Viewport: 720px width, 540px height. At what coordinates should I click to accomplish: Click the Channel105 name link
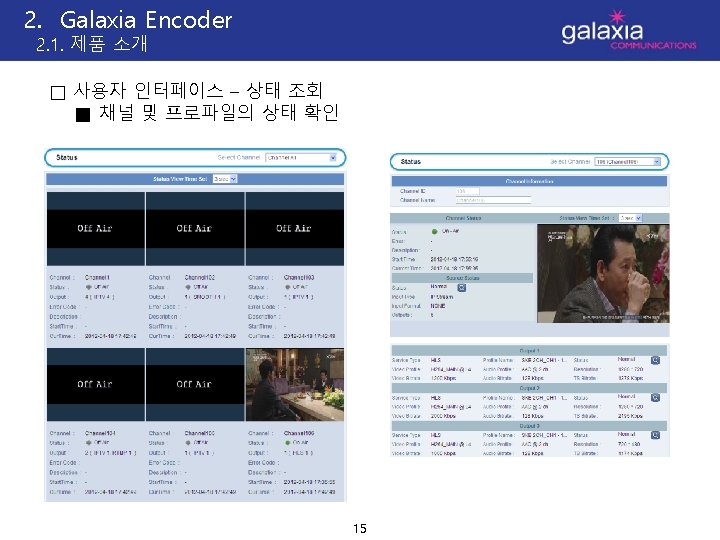[200, 433]
